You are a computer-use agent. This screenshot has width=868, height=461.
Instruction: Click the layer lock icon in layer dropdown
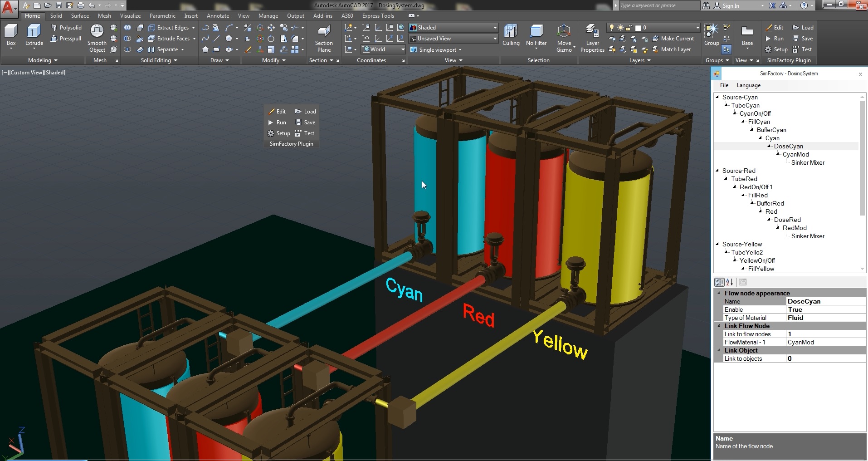(629, 28)
